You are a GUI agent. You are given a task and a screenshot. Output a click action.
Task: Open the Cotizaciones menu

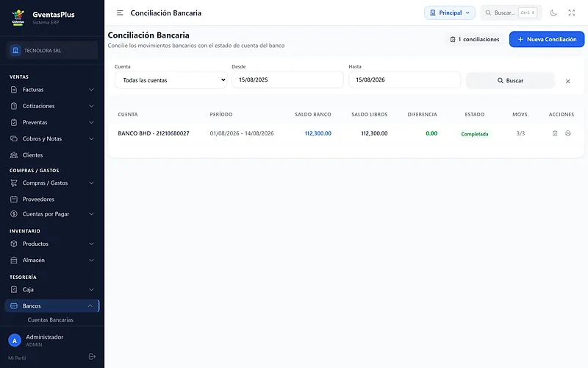point(52,106)
